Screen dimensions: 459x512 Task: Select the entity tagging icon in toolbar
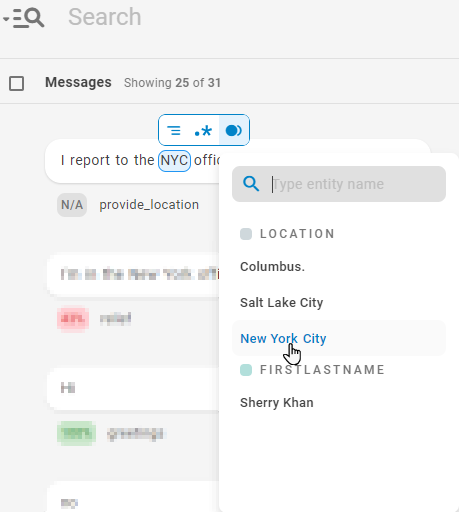point(234,130)
